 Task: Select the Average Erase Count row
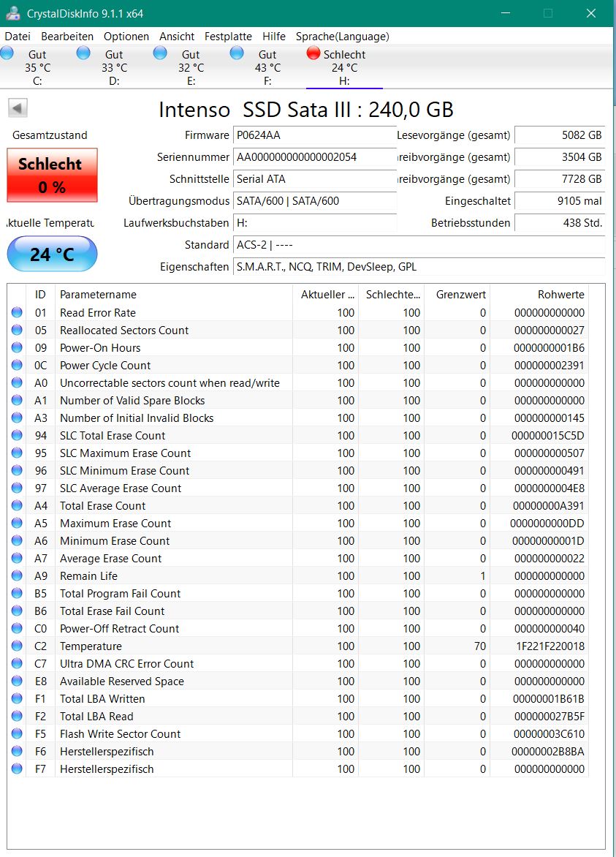click(x=298, y=559)
